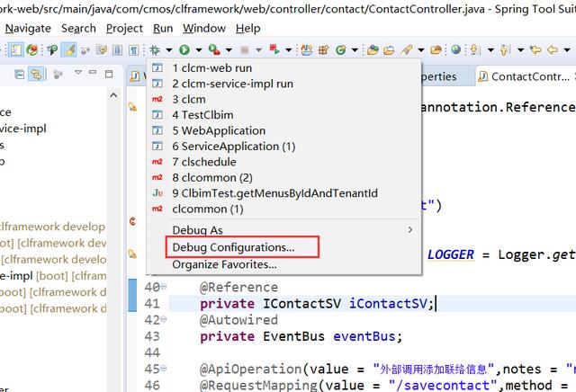Click Collapse All in Package Explorer
Viewport: 576px width, 392px height.
pyautogui.click(x=20, y=74)
